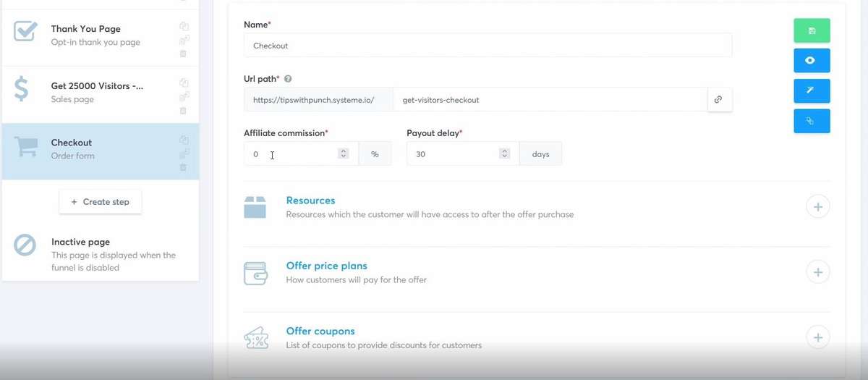The width and height of the screenshot is (868, 380).
Task: Click the Resources description text
Action: click(430, 214)
